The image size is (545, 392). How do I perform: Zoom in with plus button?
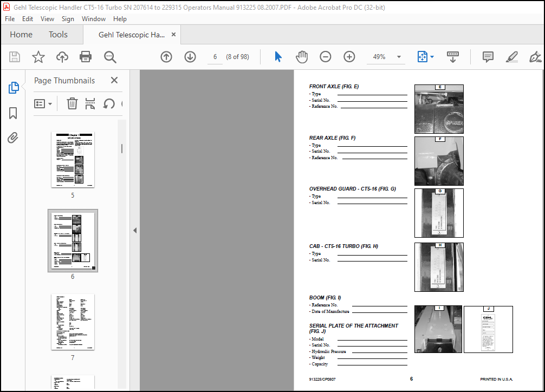point(349,57)
